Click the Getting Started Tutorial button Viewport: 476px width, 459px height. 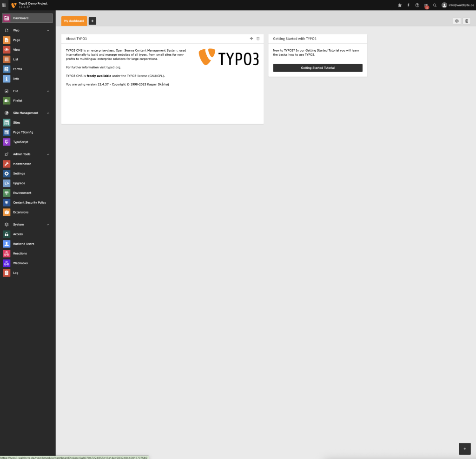[x=317, y=68]
